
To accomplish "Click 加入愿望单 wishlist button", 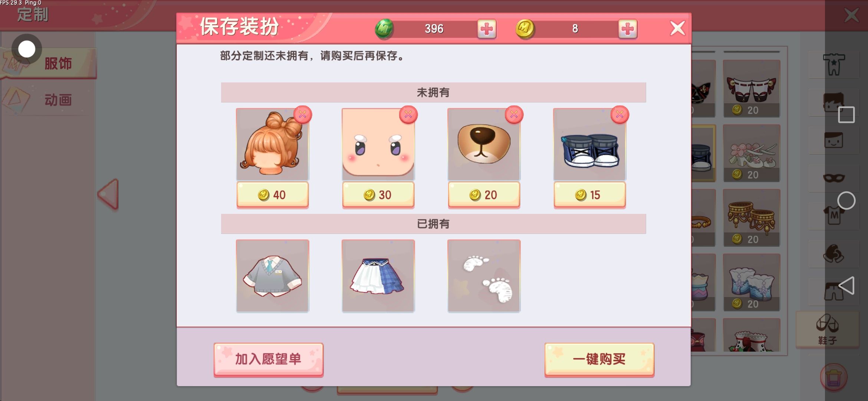I will pyautogui.click(x=269, y=359).
